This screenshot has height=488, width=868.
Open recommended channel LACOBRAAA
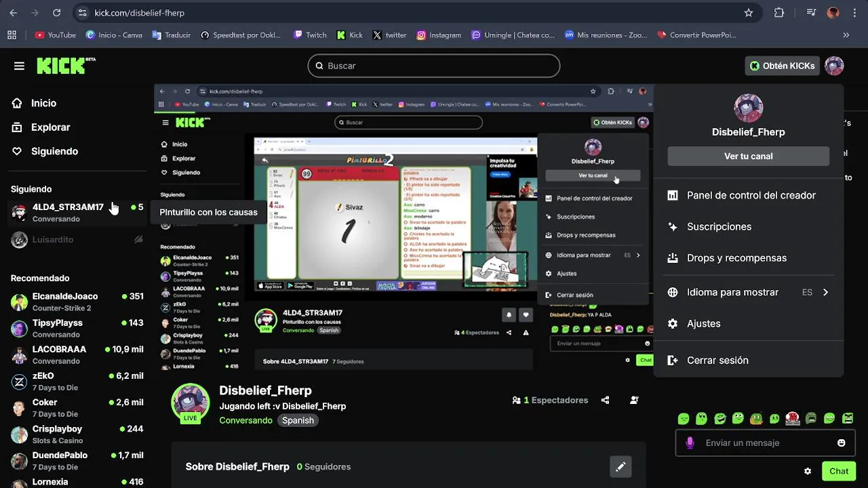(77, 354)
